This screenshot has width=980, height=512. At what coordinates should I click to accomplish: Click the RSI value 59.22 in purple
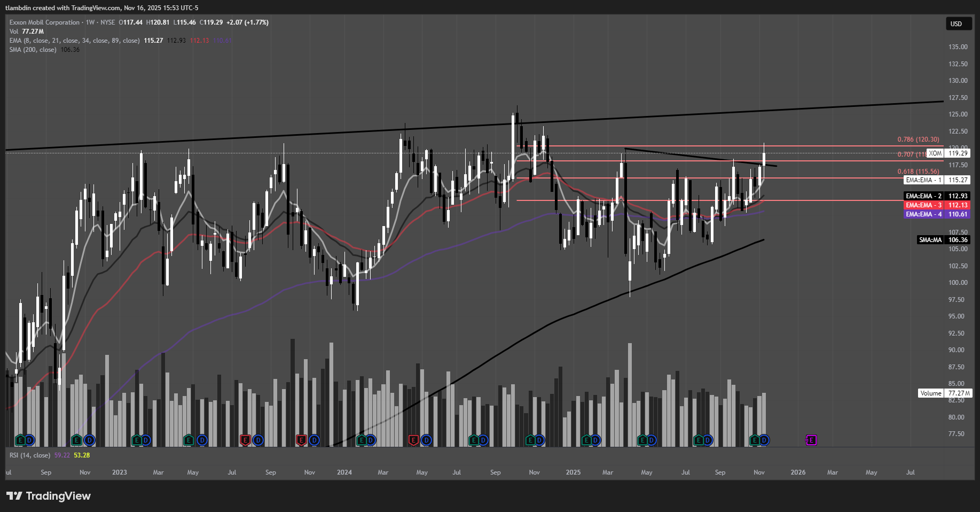[62, 455]
